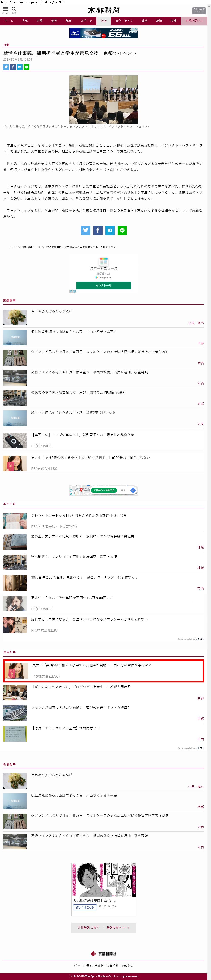Click small LINE share icon under headline
211x980 pixels.
[27, 67]
